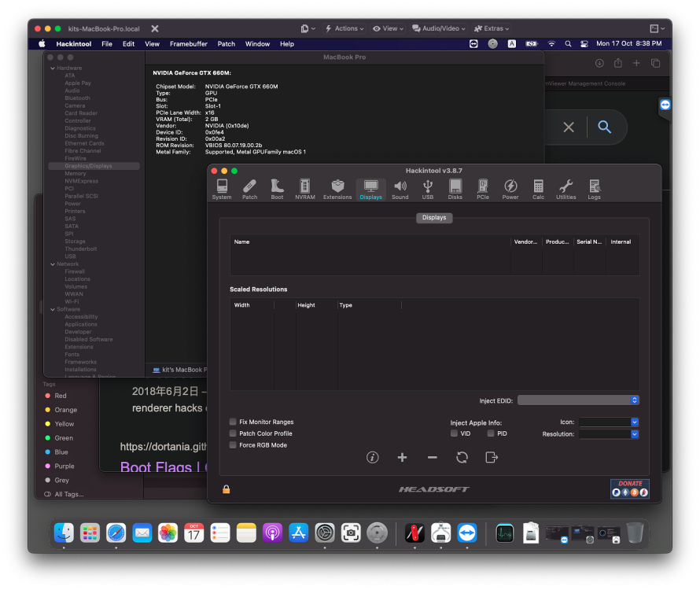The height and width of the screenshot is (590, 700).
Task: Open the Audio/Video dropdown in remote toolbar
Action: pyautogui.click(x=439, y=28)
